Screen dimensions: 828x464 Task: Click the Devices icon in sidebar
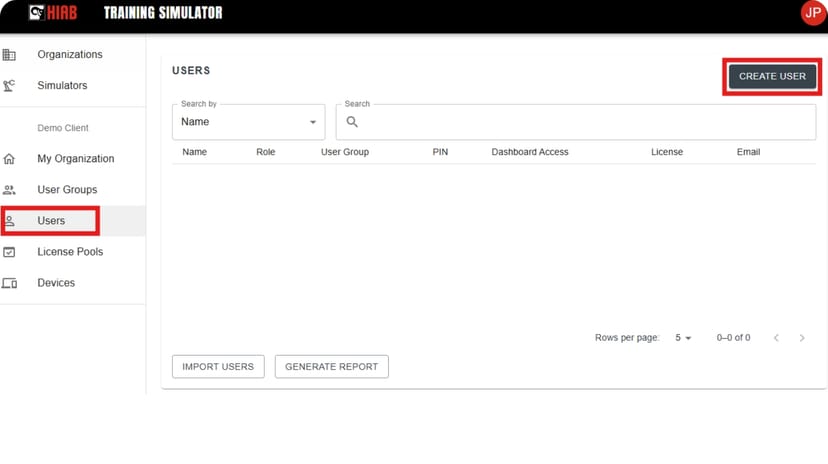click(x=10, y=283)
